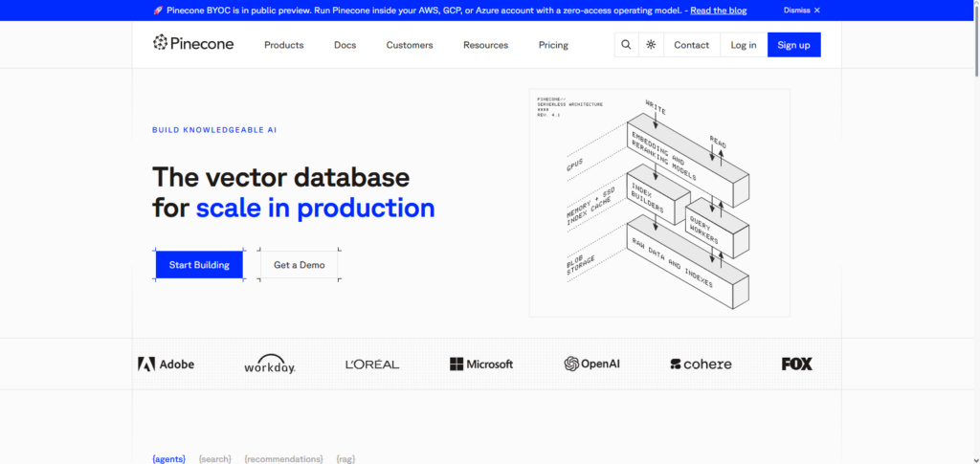This screenshot has height=464, width=980.
Task: Click the L'Oréal logo
Action: coord(372,364)
